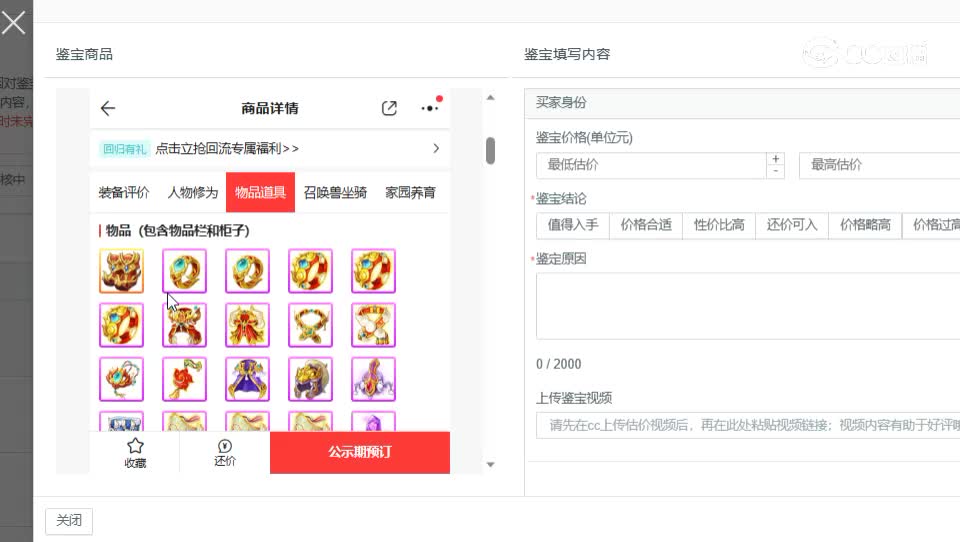
Task: Open the share icon in 商品详情 header
Action: [389, 108]
